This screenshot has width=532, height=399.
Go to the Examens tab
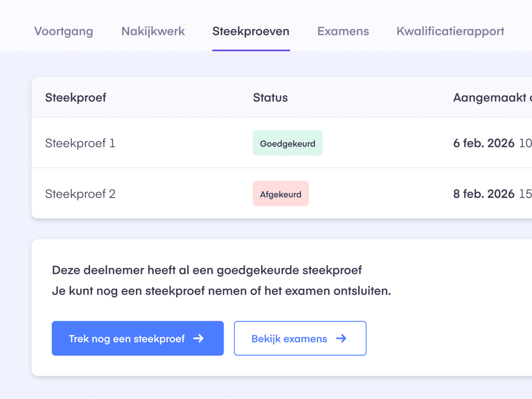click(343, 32)
